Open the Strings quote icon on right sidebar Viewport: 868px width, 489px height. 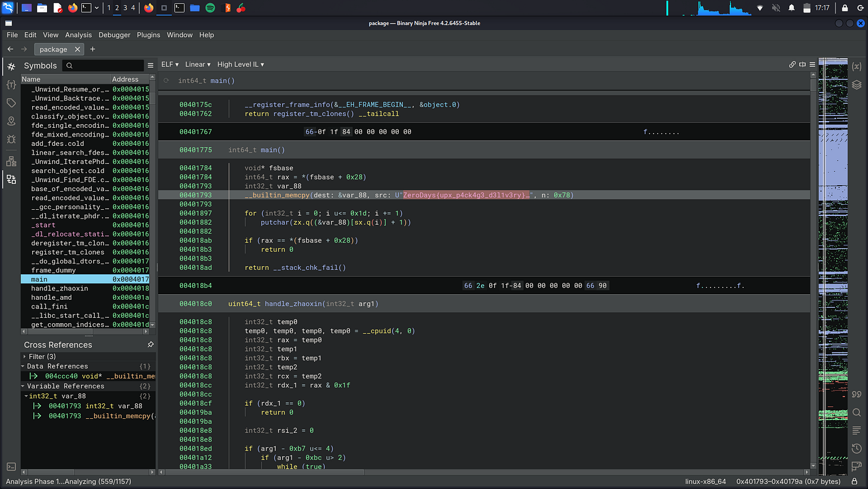pos(857,394)
